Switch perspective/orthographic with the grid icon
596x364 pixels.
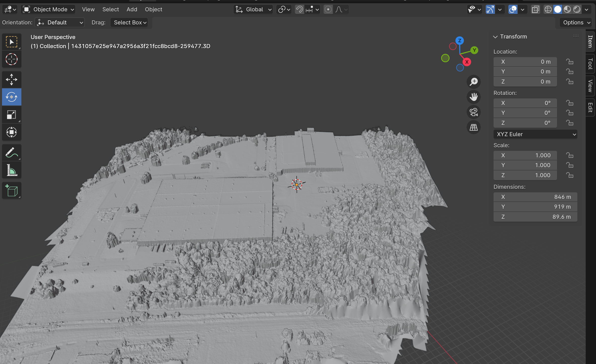point(474,127)
